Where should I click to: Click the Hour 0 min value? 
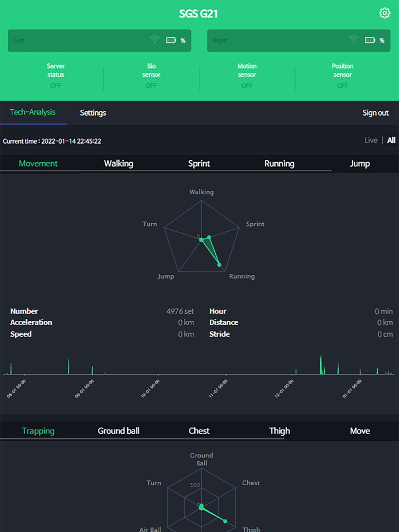[383, 311]
